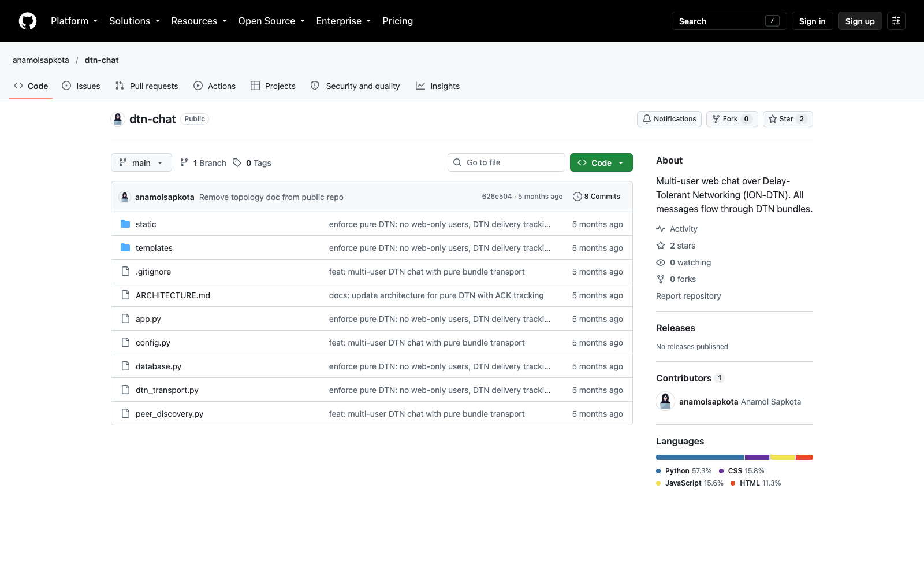Focus the Go to file field
The image size is (924, 578).
(506, 162)
